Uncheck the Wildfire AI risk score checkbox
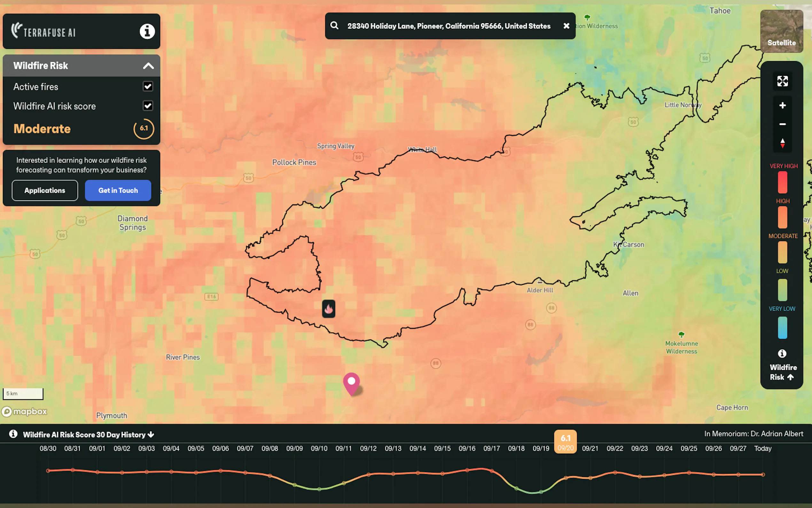Viewport: 812px width, 508px height. (148, 106)
